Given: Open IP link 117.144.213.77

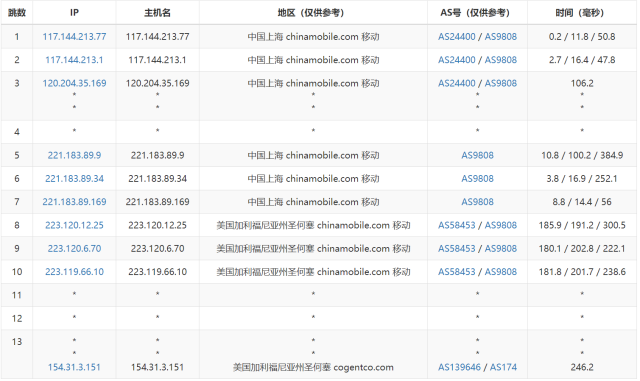Looking at the screenshot, I should [x=74, y=37].
